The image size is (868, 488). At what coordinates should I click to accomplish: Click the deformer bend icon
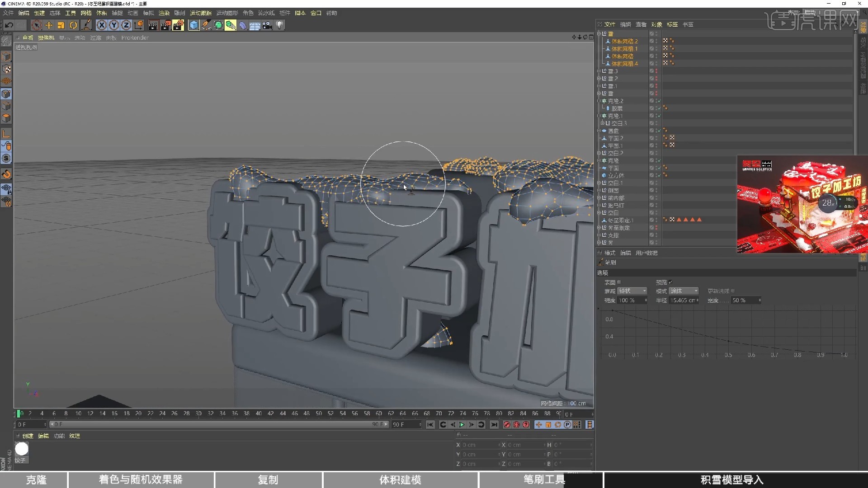[x=243, y=25]
